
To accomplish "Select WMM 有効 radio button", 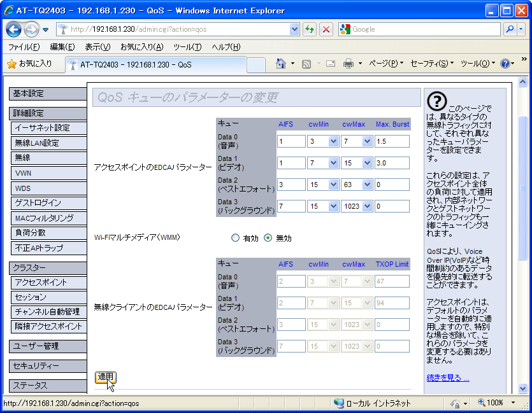I will tap(235, 238).
